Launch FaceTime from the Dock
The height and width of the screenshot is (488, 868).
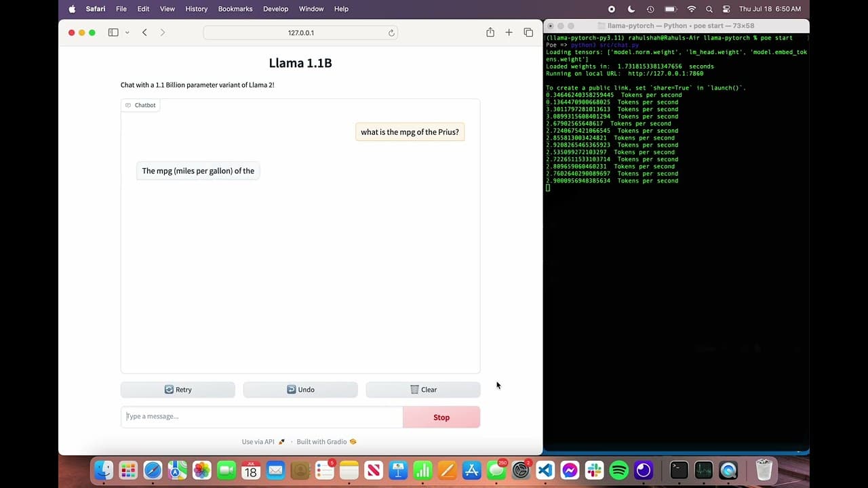pos(226,470)
